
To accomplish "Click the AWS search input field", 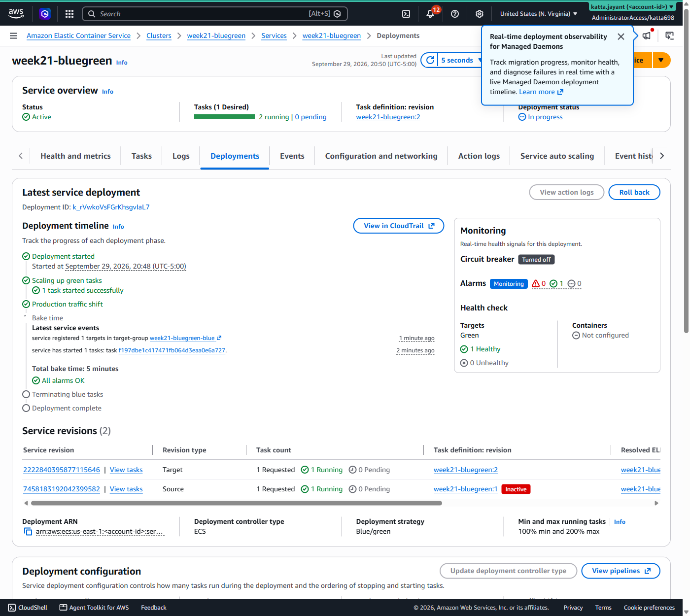I will click(x=215, y=14).
